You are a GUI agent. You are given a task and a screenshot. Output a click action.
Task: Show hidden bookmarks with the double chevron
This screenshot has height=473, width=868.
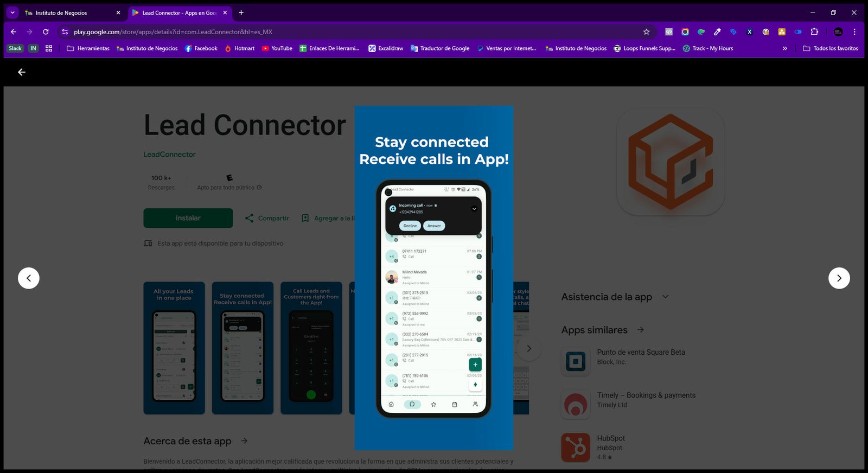(784, 48)
